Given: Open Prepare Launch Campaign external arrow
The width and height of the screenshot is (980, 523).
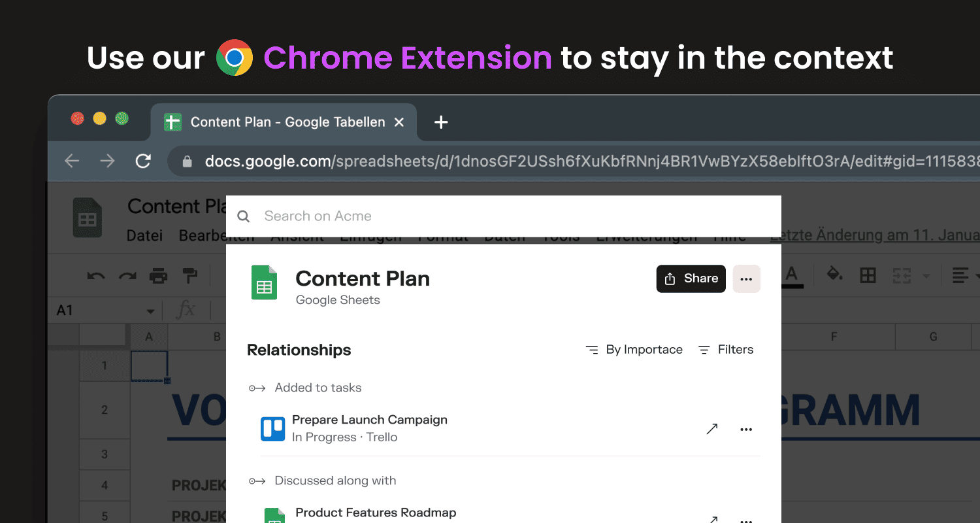Looking at the screenshot, I should [x=712, y=429].
